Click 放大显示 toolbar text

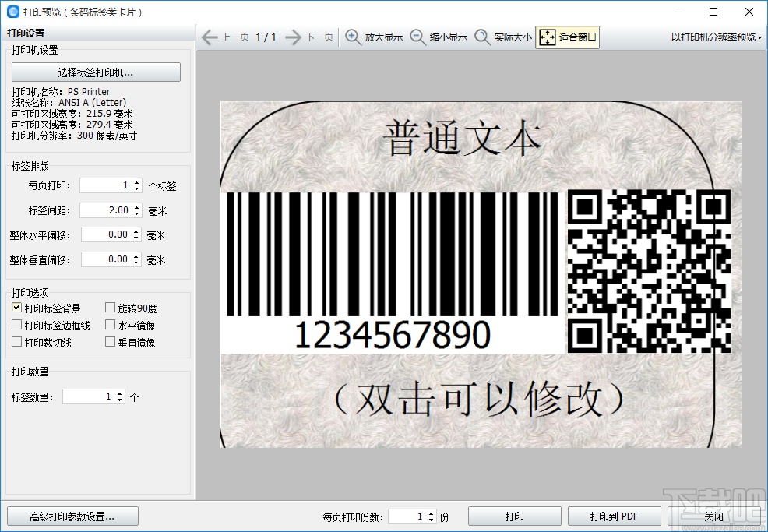pos(383,37)
